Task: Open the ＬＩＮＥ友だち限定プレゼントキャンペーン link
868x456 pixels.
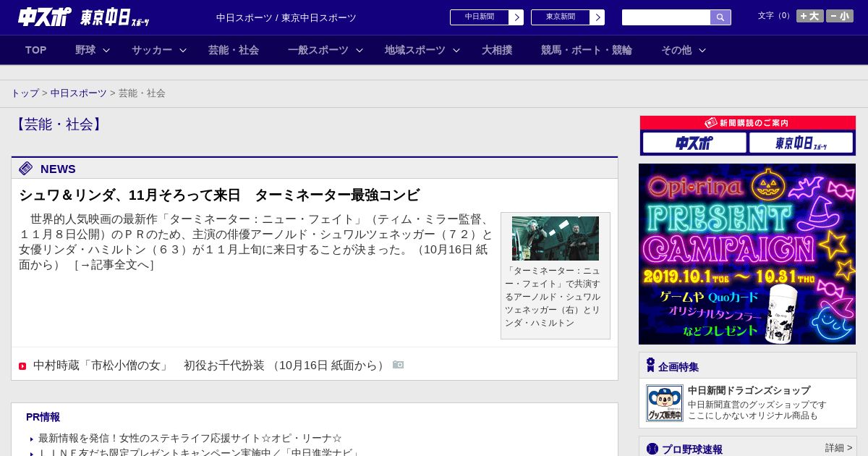Action: [x=199, y=453]
